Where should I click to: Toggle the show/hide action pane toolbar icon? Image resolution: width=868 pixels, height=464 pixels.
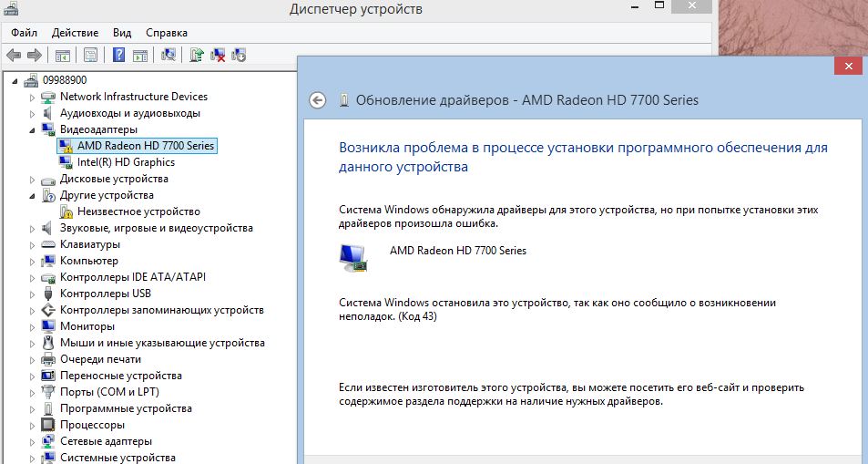tap(140, 55)
